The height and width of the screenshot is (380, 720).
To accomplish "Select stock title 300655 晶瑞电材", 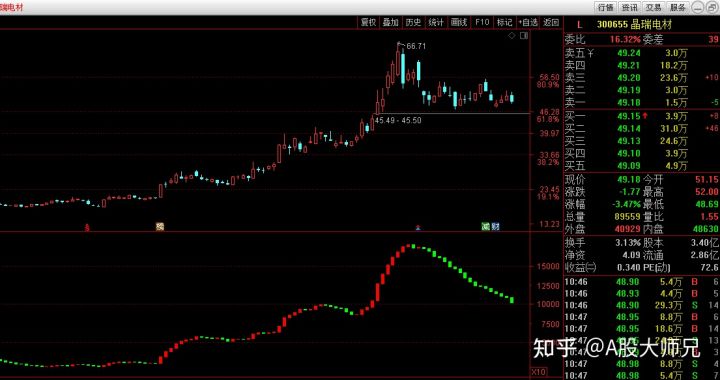I will click(634, 25).
